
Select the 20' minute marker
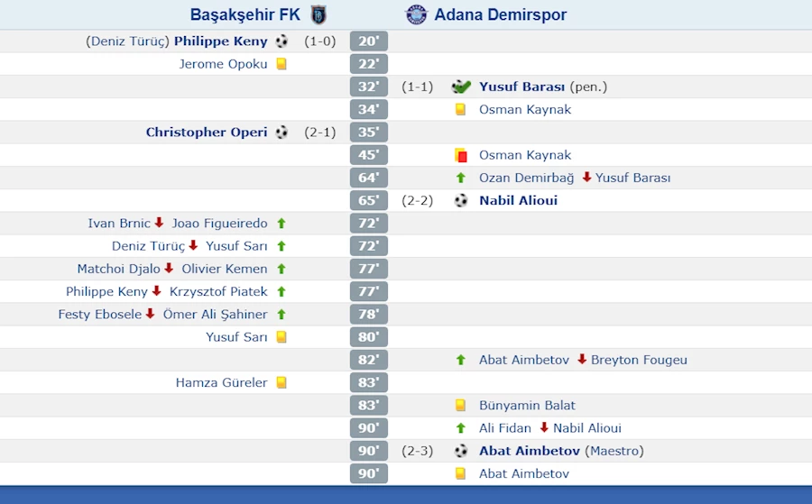[369, 41]
